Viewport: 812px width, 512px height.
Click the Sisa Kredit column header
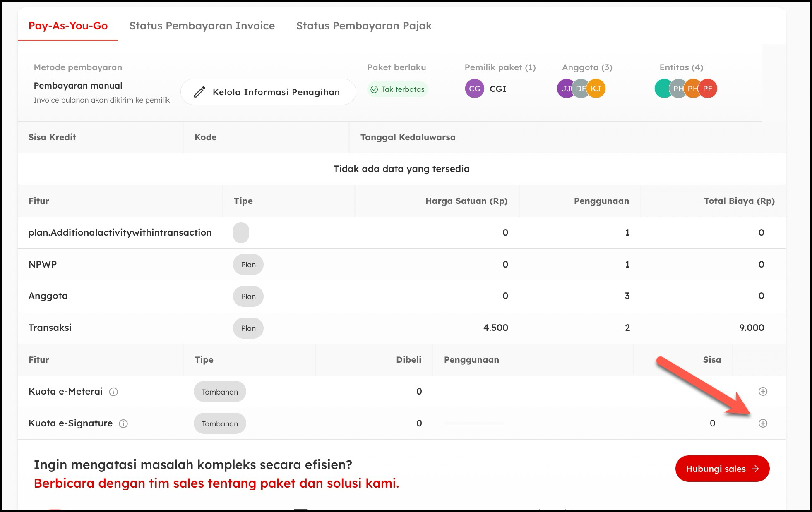(x=52, y=137)
